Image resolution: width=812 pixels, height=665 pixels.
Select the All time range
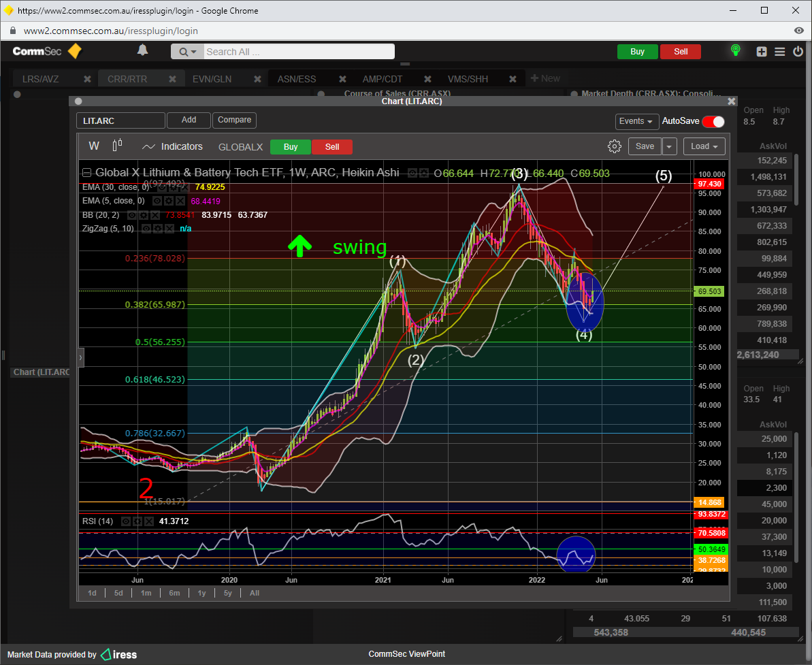pos(255,593)
